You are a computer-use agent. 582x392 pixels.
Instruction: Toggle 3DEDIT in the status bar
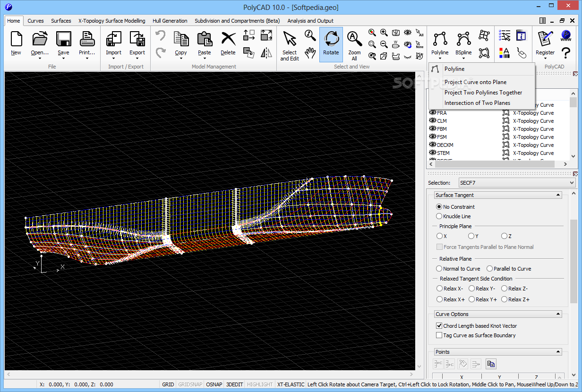click(x=234, y=384)
